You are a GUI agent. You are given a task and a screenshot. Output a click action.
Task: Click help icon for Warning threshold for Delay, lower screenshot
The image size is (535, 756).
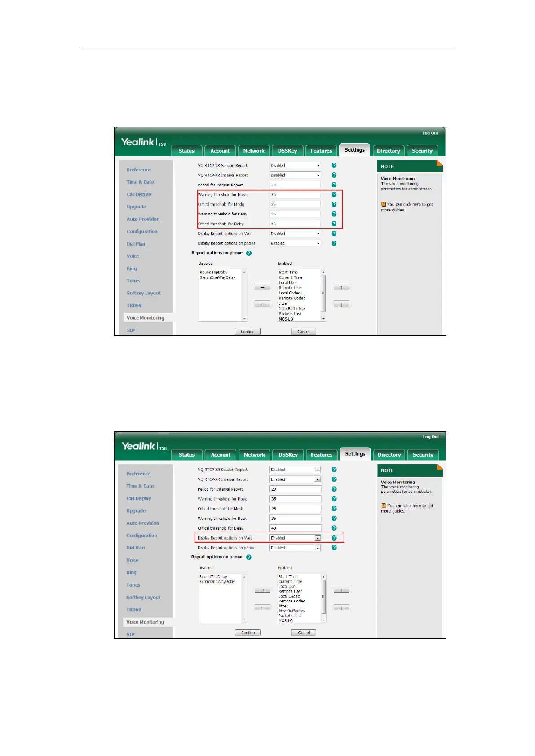click(x=334, y=519)
